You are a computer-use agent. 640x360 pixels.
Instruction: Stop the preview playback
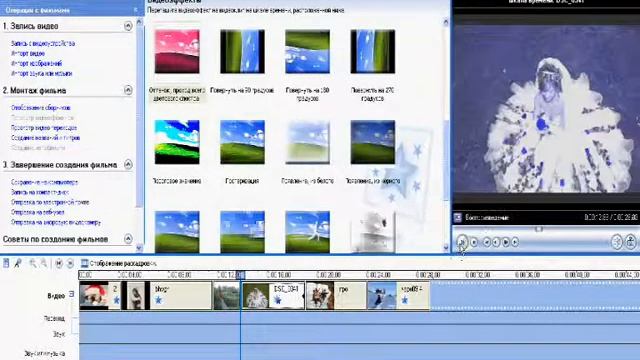click(474, 242)
